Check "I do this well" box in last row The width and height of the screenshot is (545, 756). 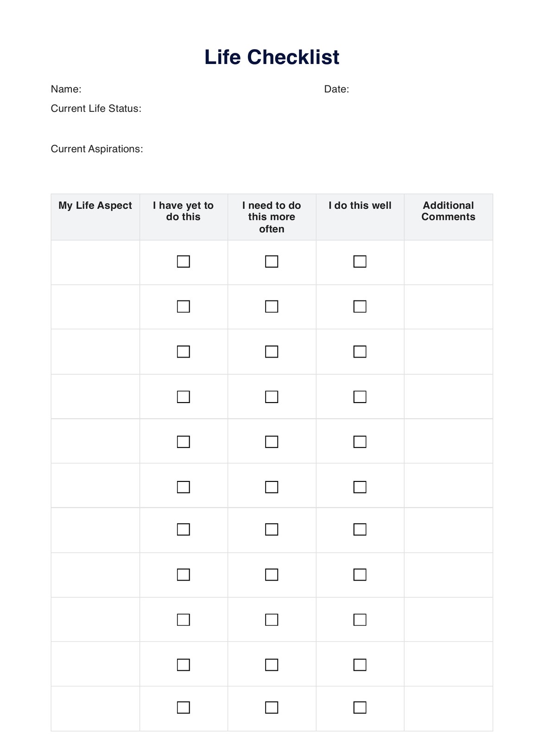(x=360, y=707)
